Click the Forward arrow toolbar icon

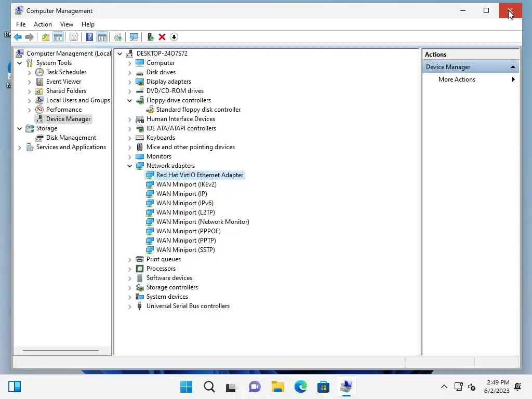tap(30, 37)
